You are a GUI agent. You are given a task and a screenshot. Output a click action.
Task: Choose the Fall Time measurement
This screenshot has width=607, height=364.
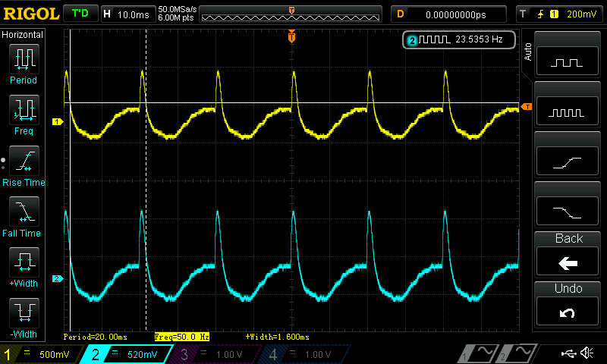coord(24,213)
